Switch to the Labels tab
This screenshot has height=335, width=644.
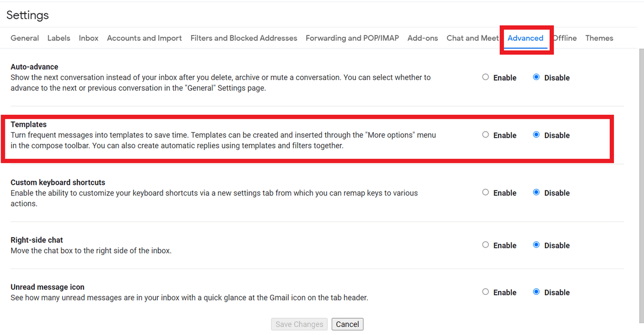(x=58, y=38)
